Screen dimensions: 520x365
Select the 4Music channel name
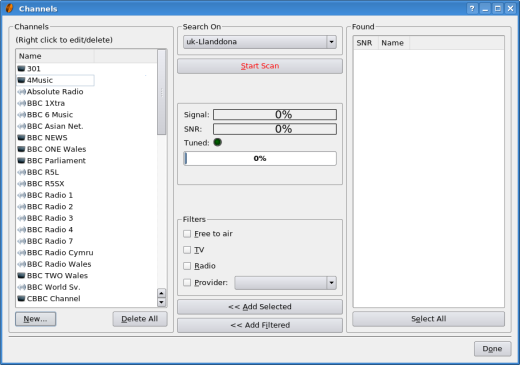click(x=40, y=80)
